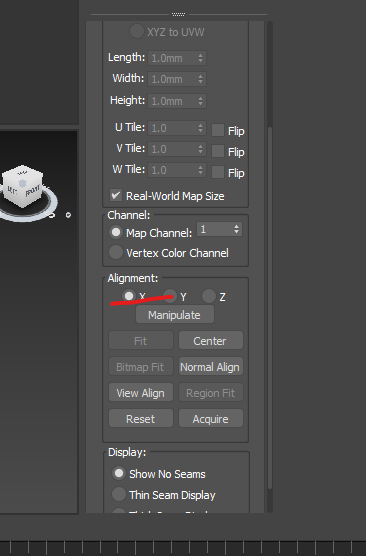Enable Flip checkbox for V Tile
Image resolution: width=366 pixels, height=556 pixels.
[218, 151]
